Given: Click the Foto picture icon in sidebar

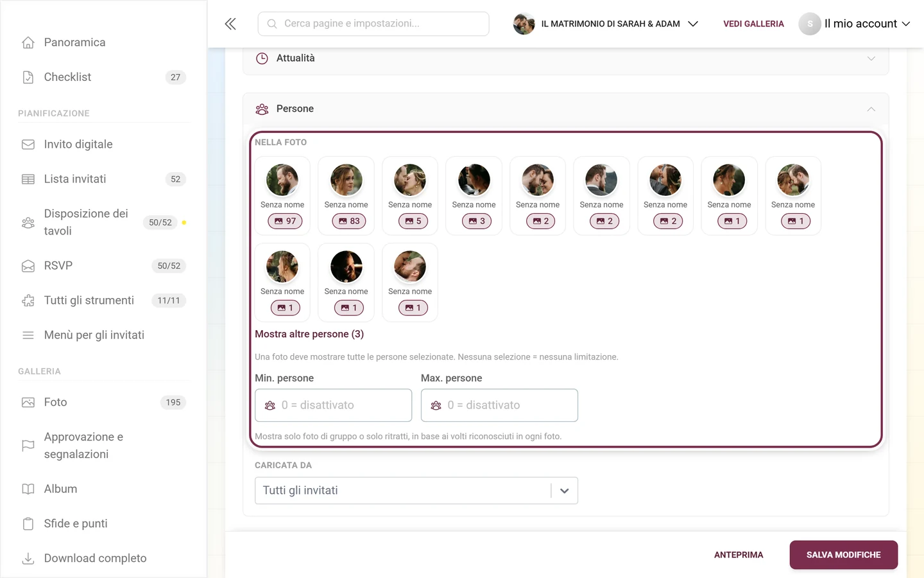Looking at the screenshot, I should [x=28, y=403].
